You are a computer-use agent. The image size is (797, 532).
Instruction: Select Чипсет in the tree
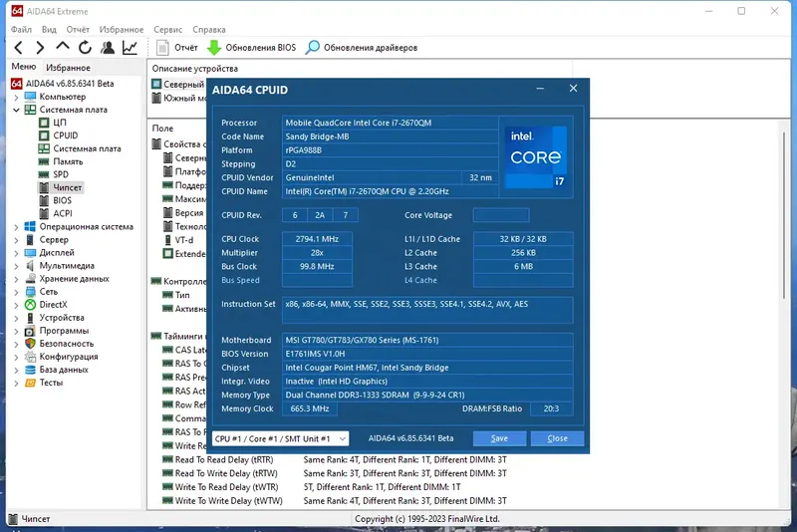pos(67,187)
